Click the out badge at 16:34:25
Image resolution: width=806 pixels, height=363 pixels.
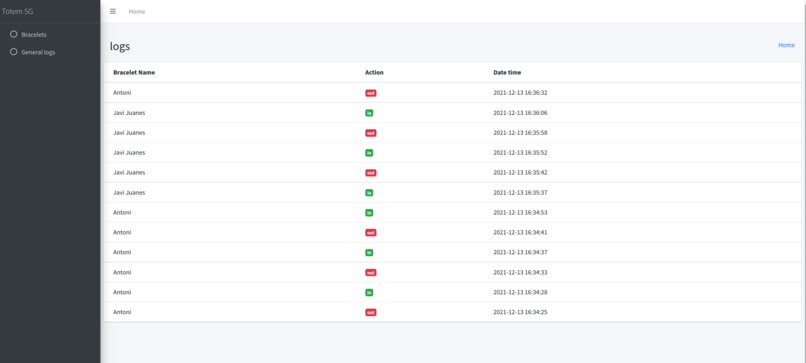371,312
